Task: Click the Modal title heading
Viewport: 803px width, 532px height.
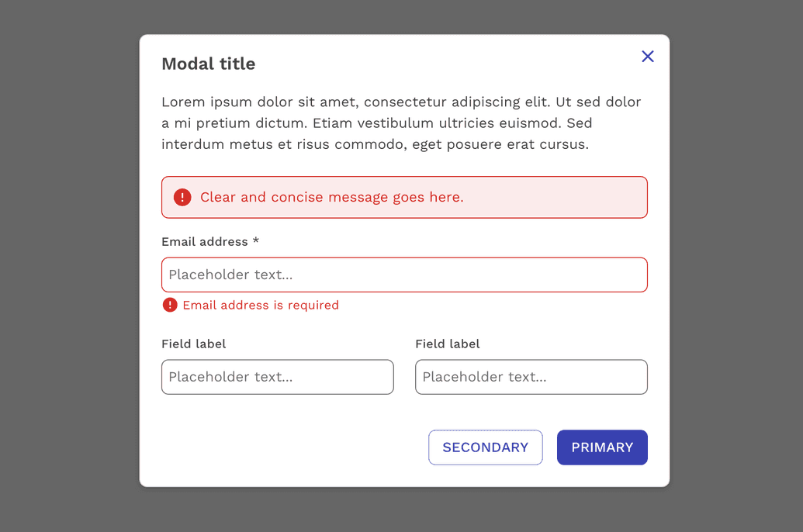Action: point(208,64)
